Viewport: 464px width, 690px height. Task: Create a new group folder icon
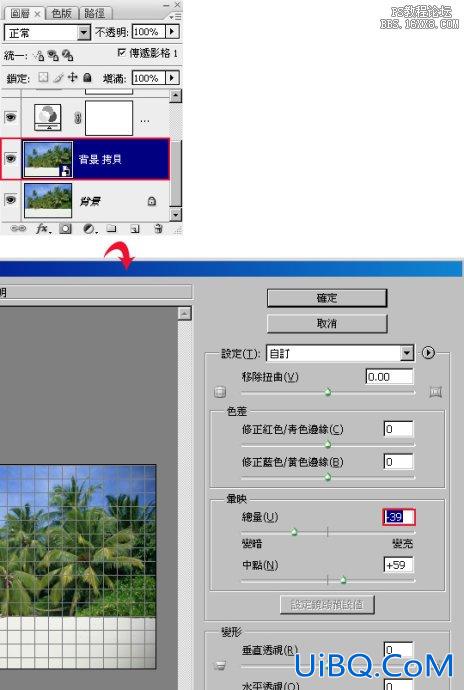pos(111,228)
